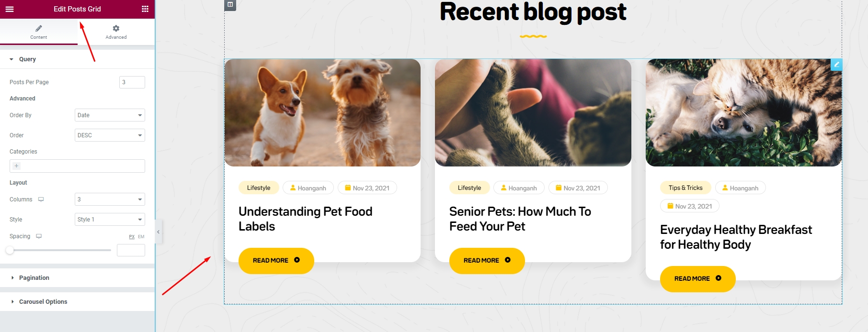The image size is (868, 332).
Task: Open the Order DESC dropdown
Action: click(110, 135)
